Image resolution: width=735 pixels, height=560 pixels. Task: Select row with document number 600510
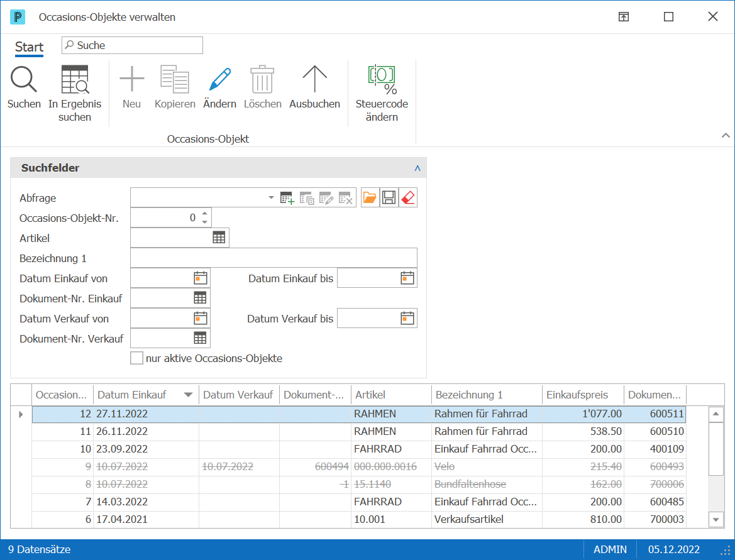pos(358,432)
